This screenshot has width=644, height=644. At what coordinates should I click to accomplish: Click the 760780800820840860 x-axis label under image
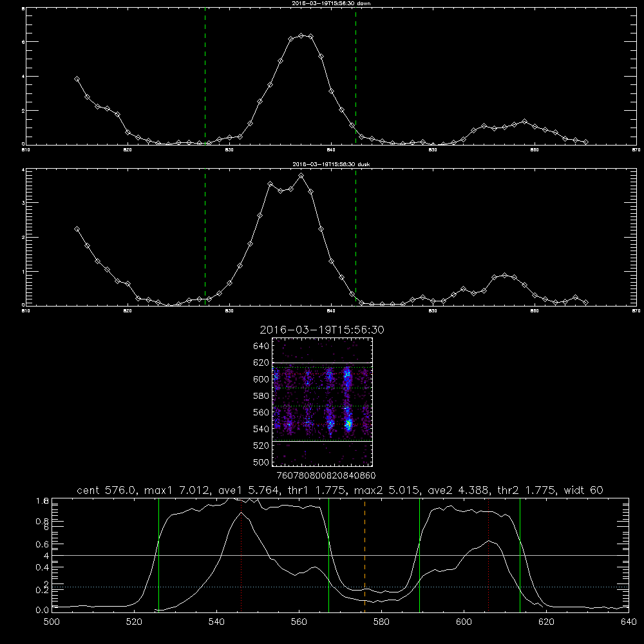pyautogui.click(x=326, y=475)
